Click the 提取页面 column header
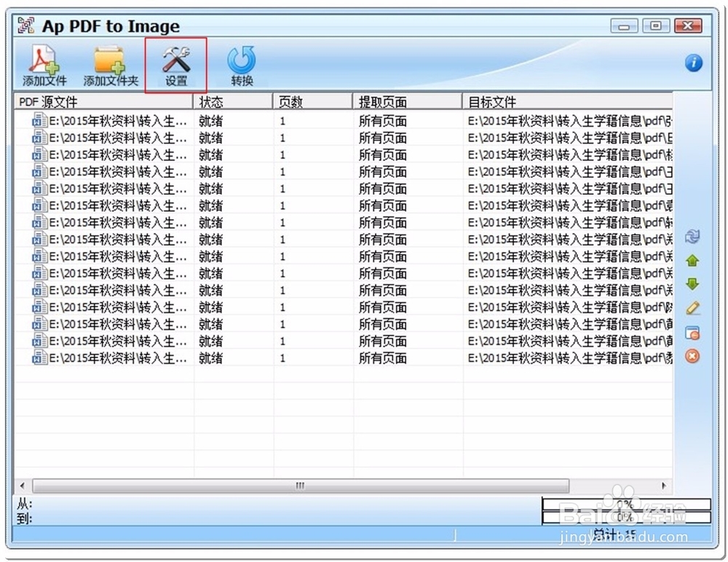This screenshot has height=562, width=728. (408, 101)
